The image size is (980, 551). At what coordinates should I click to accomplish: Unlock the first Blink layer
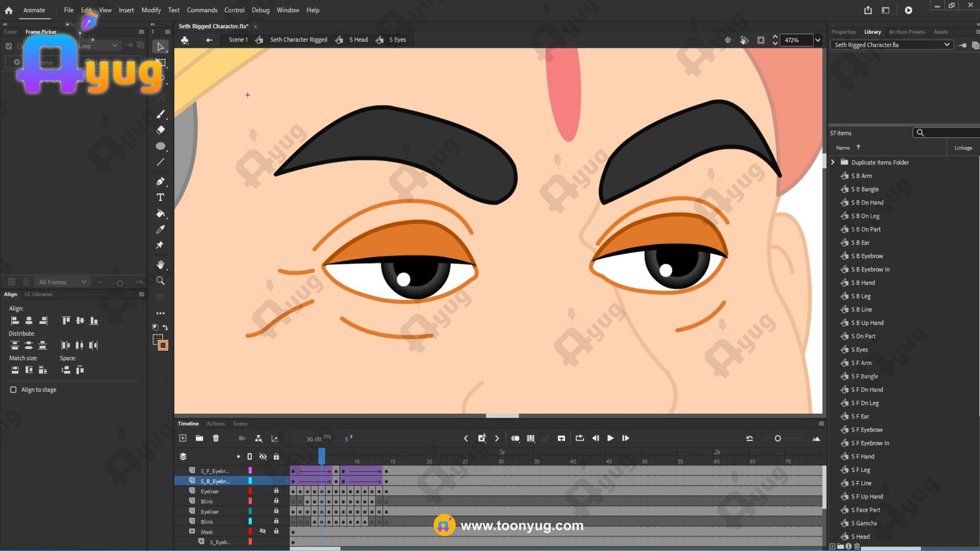point(276,501)
